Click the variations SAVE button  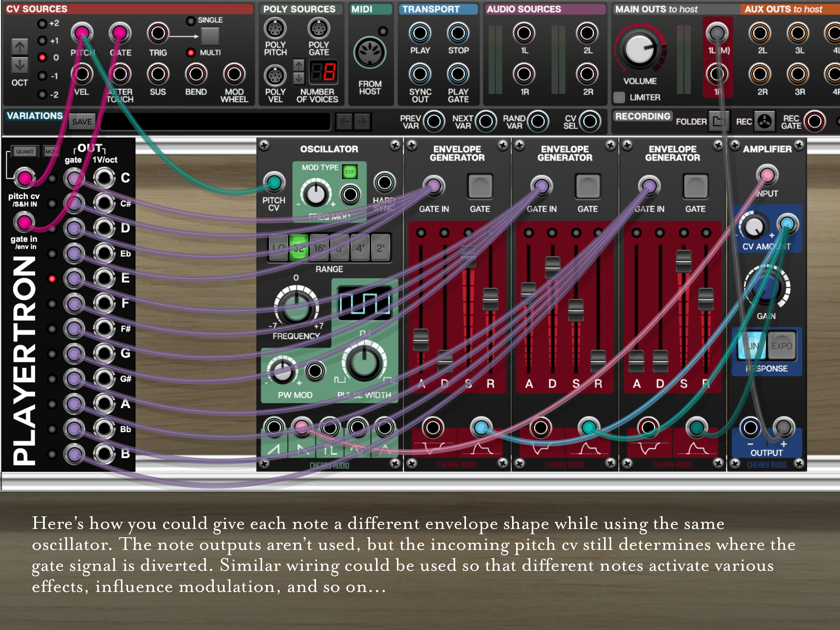tap(82, 122)
